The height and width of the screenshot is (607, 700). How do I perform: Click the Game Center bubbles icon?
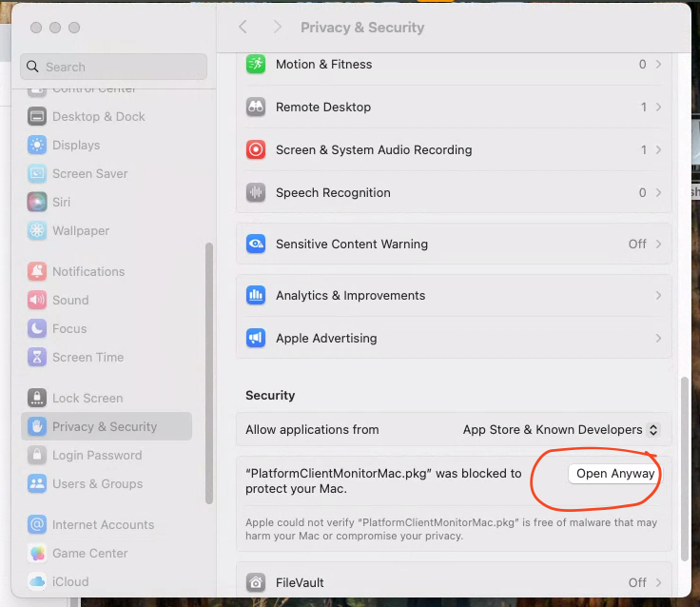pyautogui.click(x=37, y=553)
